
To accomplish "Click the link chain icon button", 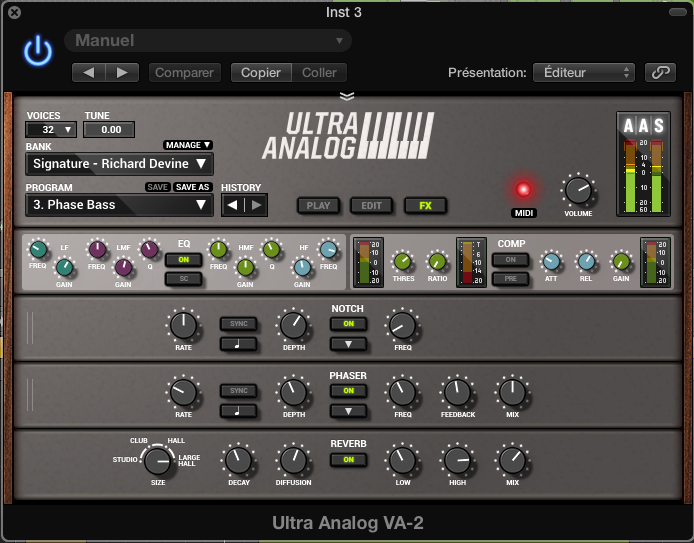I will (x=660, y=73).
